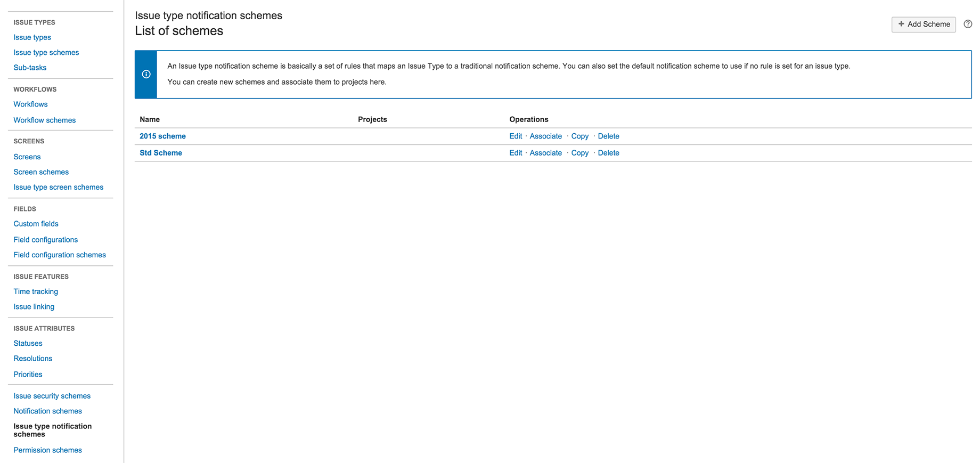The width and height of the screenshot is (980, 463).
Task: Open the Workflows page
Action: point(30,104)
